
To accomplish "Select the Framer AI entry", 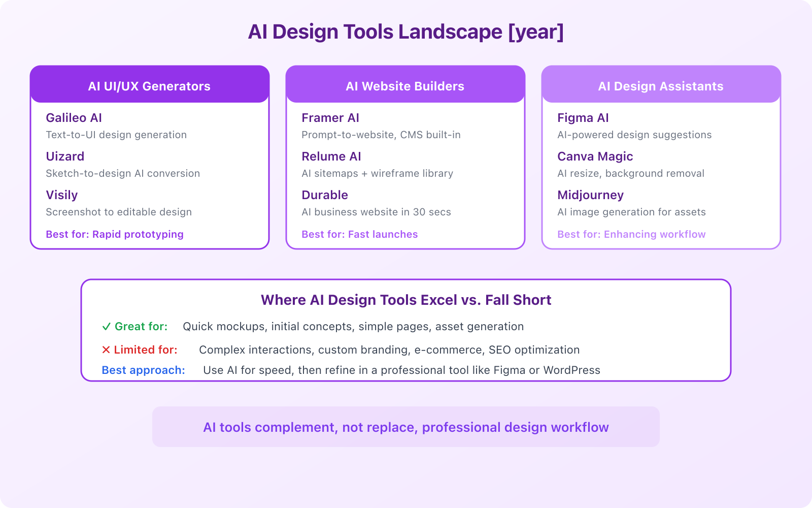I will click(x=330, y=118).
